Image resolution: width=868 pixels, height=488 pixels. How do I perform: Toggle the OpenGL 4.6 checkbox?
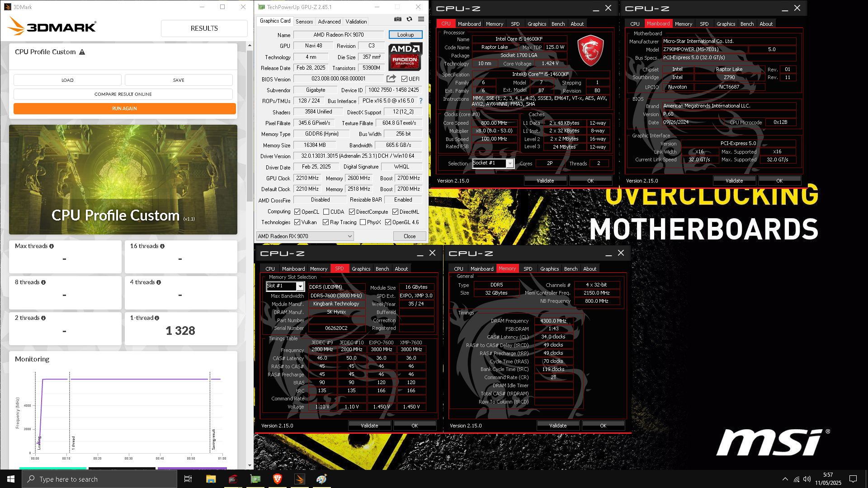[388, 222]
